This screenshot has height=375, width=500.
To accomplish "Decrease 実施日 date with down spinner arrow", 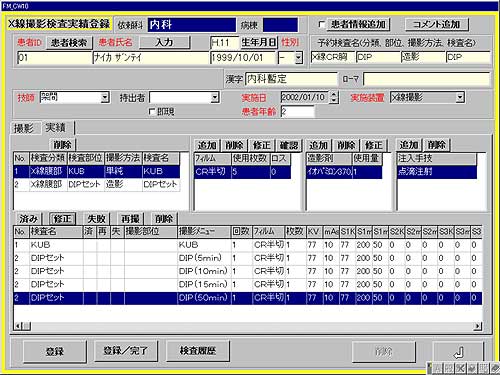I will coord(334,100).
